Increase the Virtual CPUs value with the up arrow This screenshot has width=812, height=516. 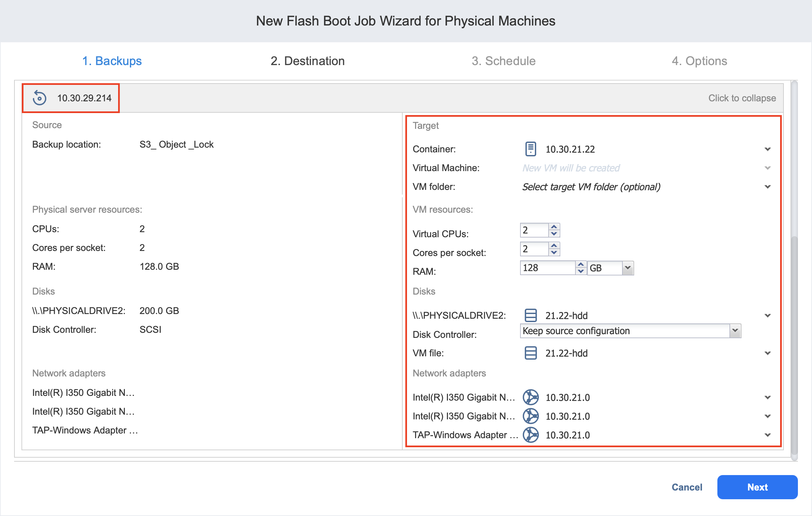(554, 227)
